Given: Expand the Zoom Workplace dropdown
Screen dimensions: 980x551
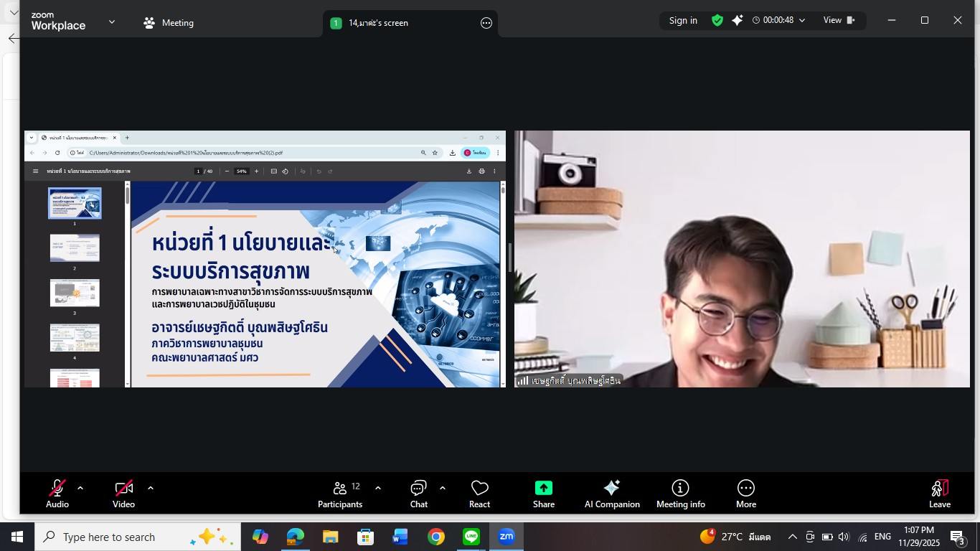Looking at the screenshot, I should click(111, 22).
